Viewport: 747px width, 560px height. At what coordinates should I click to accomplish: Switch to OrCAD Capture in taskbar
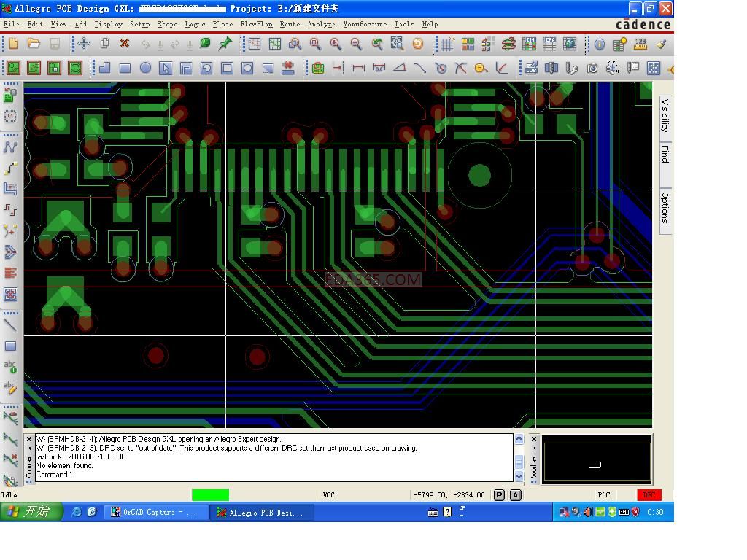(x=155, y=513)
